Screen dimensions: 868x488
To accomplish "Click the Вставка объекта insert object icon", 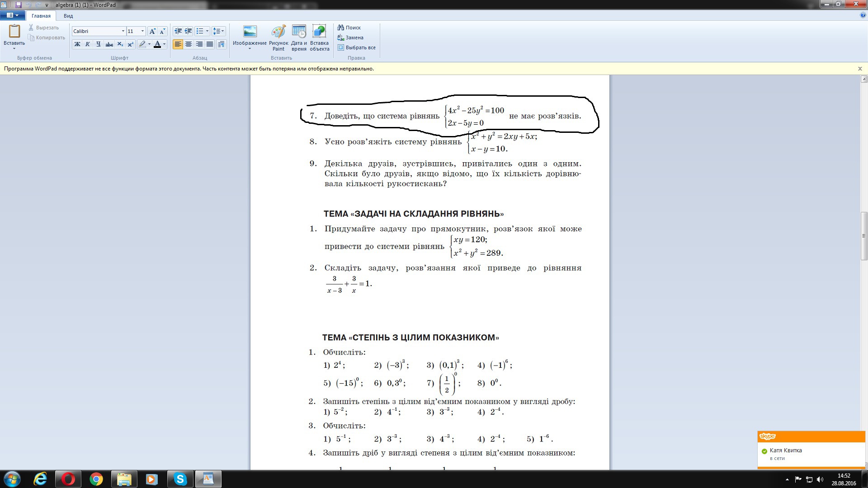I will coord(319,32).
